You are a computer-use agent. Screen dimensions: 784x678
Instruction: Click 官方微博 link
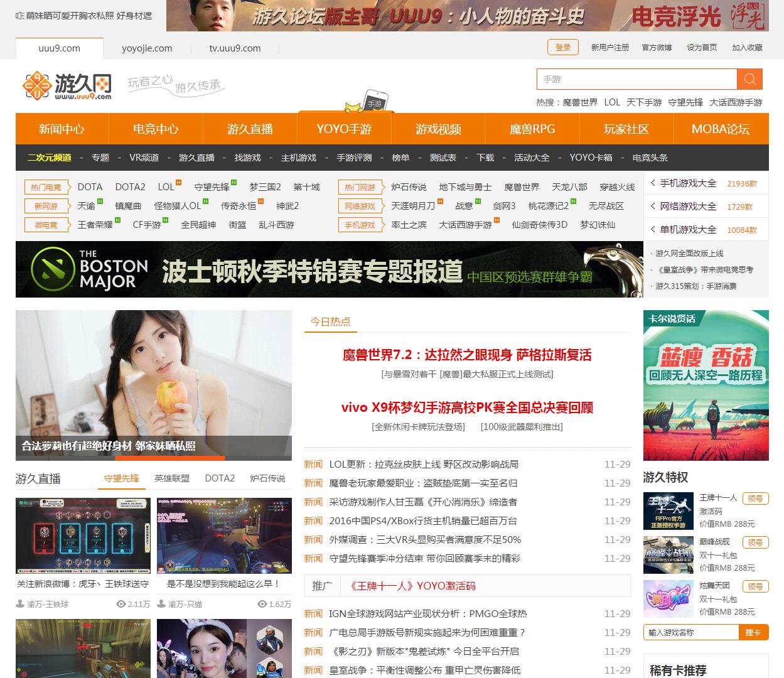click(x=657, y=48)
